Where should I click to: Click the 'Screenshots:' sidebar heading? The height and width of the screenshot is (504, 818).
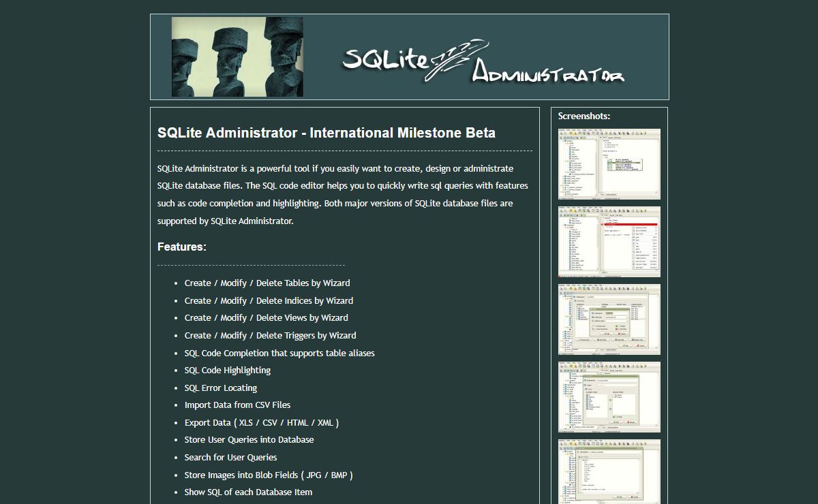[584, 116]
